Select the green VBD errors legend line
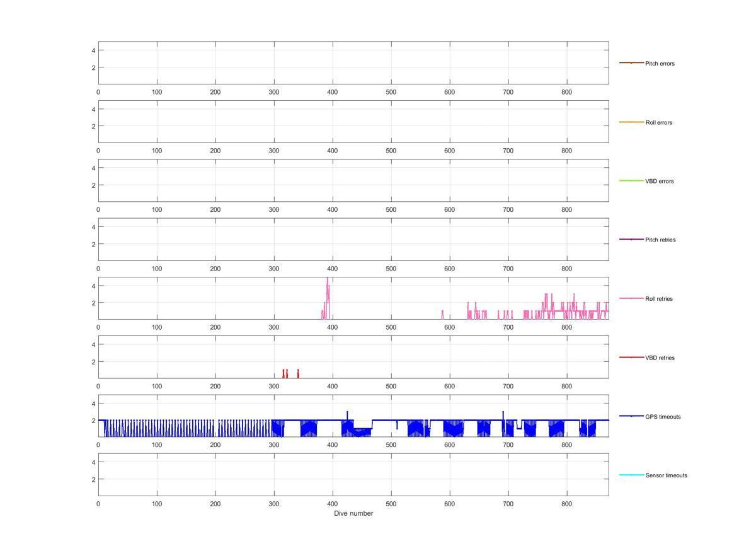The width and height of the screenshot is (756, 558). click(x=631, y=181)
